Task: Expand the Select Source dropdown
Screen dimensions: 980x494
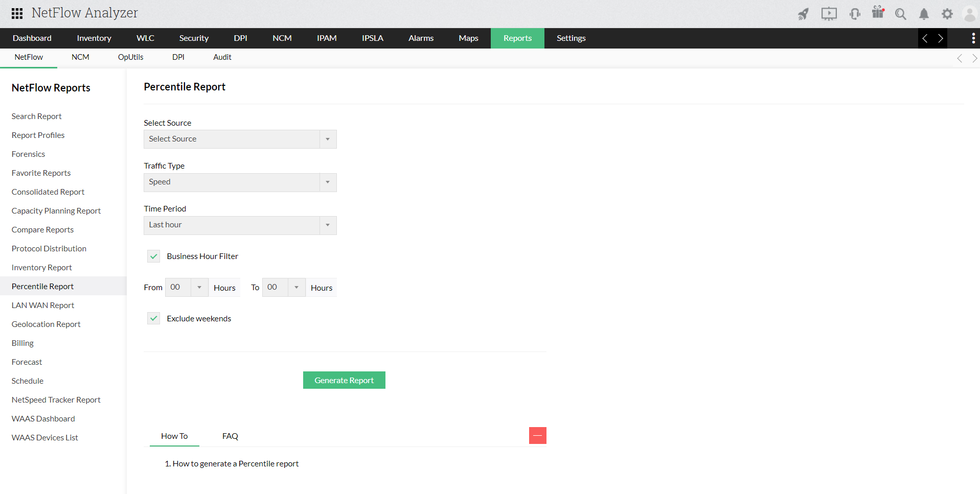Action: click(x=240, y=139)
